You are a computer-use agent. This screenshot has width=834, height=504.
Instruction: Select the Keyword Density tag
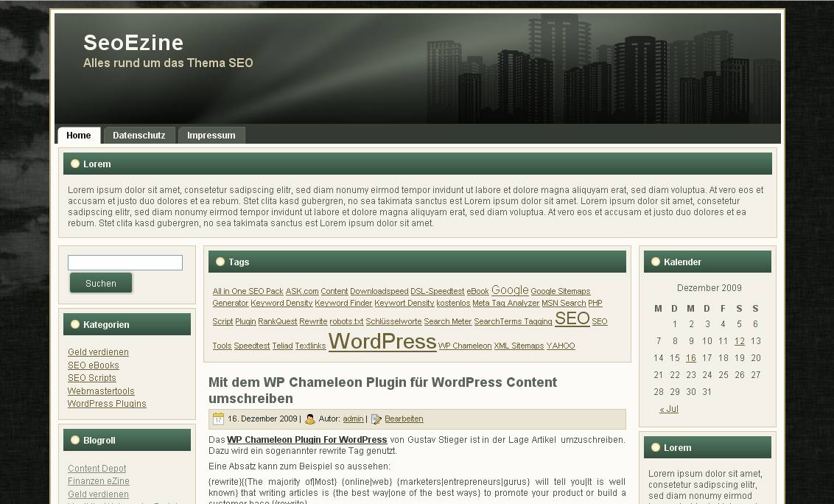[282, 303]
